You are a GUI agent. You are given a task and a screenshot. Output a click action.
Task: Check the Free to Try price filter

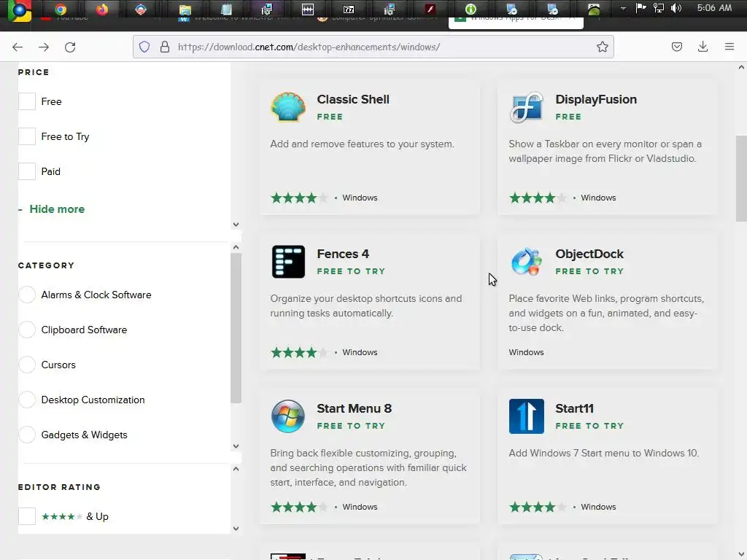[27, 136]
